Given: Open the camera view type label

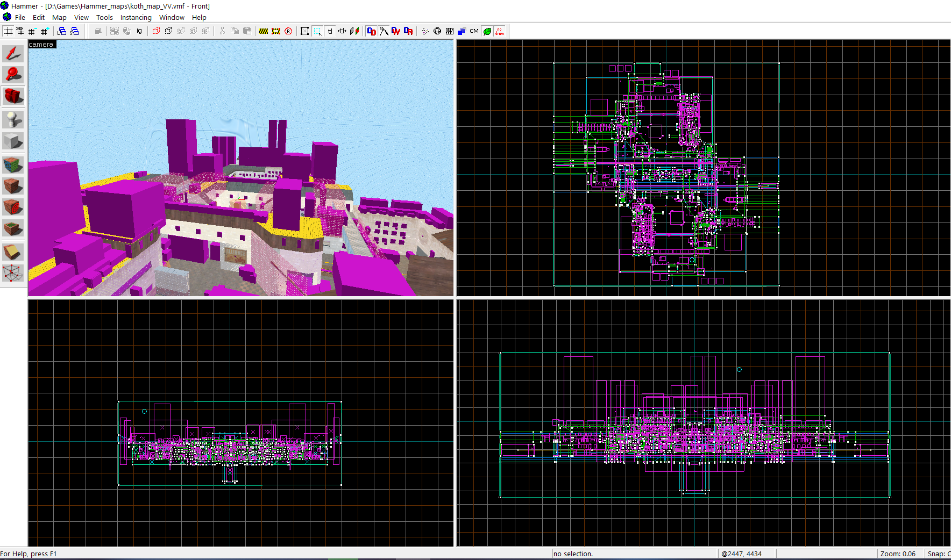Looking at the screenshot, I should coord(41,45).
